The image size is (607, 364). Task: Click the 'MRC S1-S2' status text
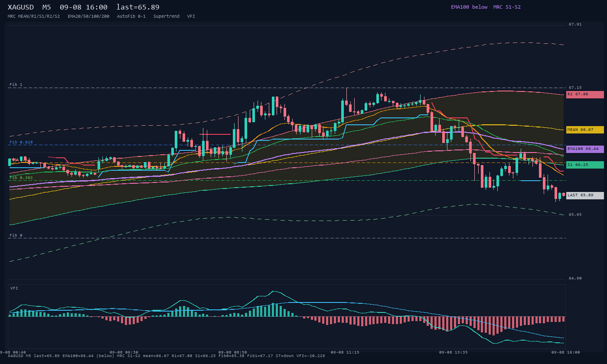tap(507, 7)
